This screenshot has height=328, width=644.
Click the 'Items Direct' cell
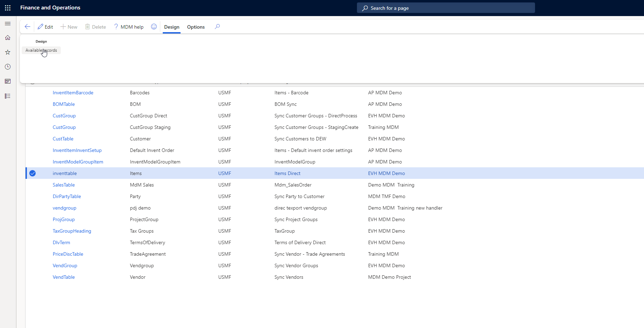[287, 173]
